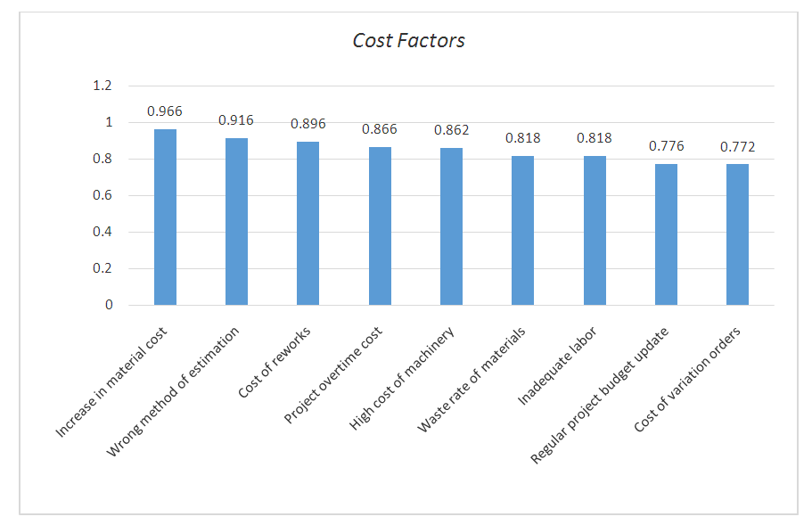Click the 0.966 data label
Screen dimensions: 812x525
(165, 111)
